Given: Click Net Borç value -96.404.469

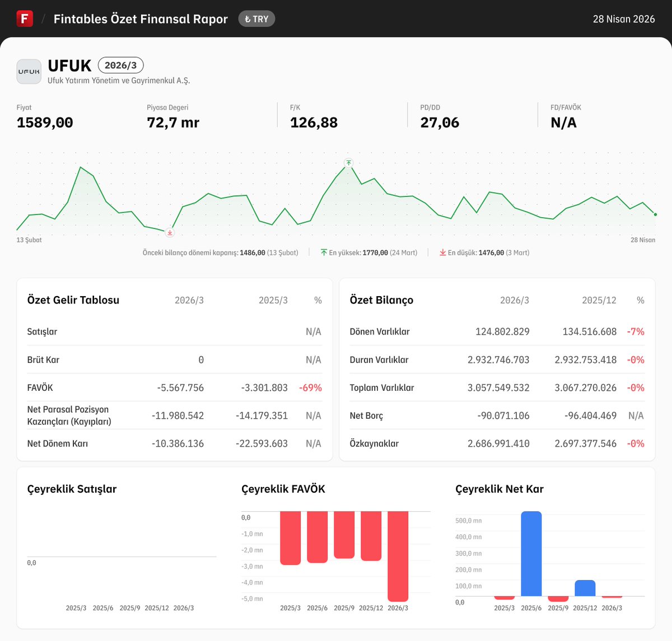Looking at the screenshot, I should coord(590,415).
